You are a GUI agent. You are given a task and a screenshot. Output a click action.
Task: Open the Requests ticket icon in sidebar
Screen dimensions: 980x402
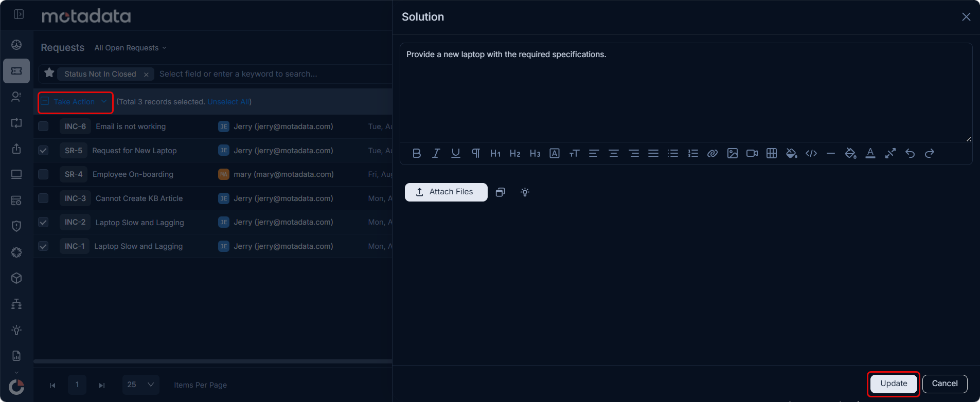click(16, 71)
